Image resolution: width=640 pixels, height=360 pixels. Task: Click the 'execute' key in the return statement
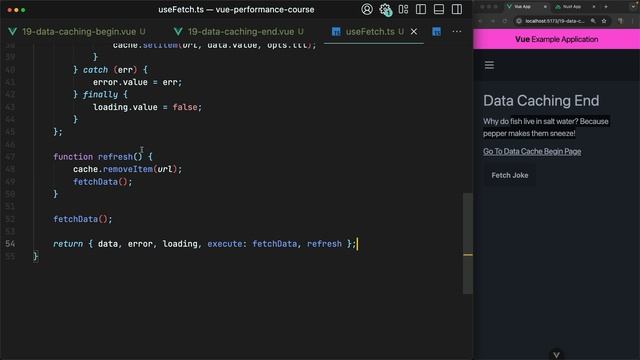[x=224, y=244]
